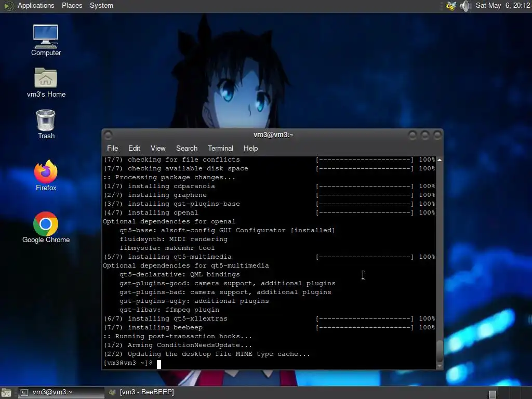Click text 'gst-libav: ffmpeg plugin'
The height and width of the screenshot is (399, 532).
coord(169,310)
